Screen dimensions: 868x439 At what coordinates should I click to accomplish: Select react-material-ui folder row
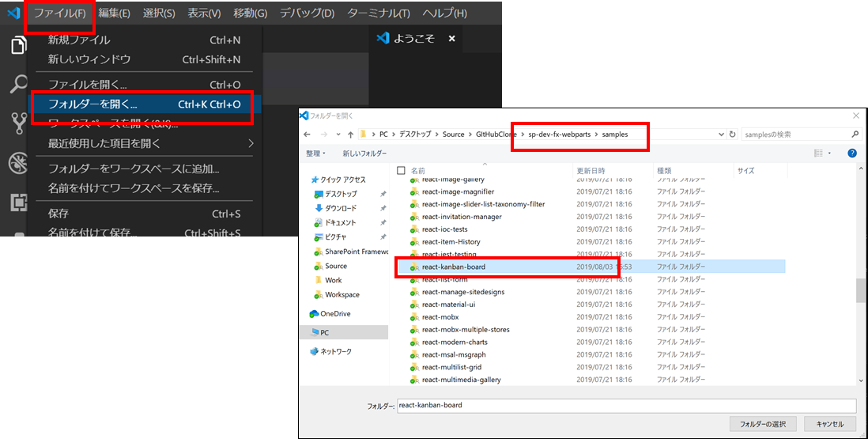[591, 305]
